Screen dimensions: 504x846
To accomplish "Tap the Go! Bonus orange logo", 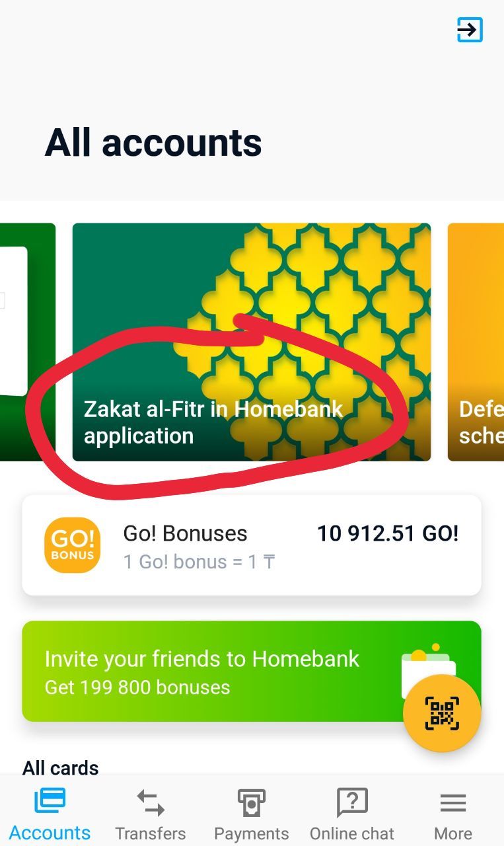I will pos(73,545).
